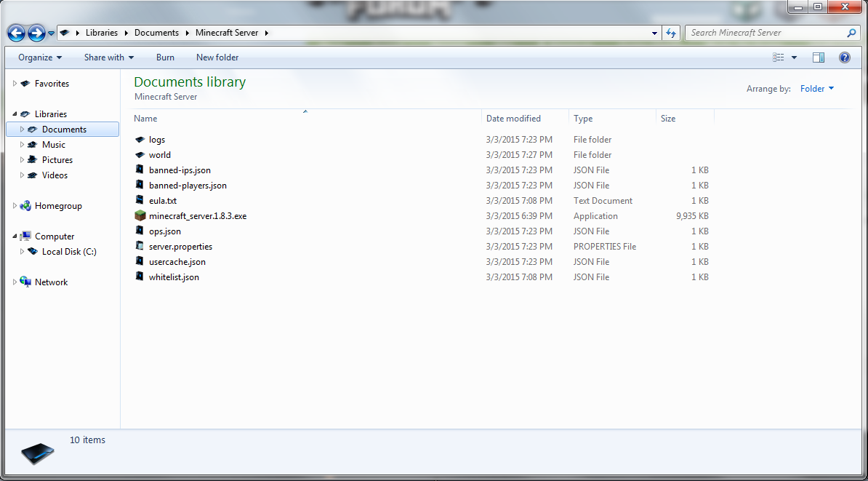Expand the Videos library node

click(22, 175)
